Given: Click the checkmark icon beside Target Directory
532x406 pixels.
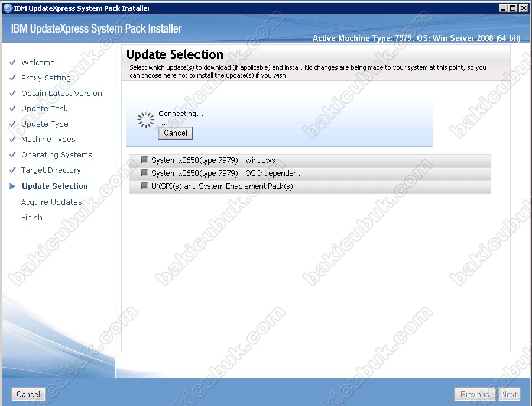Looking at the screenshot, I should point(12,170).
